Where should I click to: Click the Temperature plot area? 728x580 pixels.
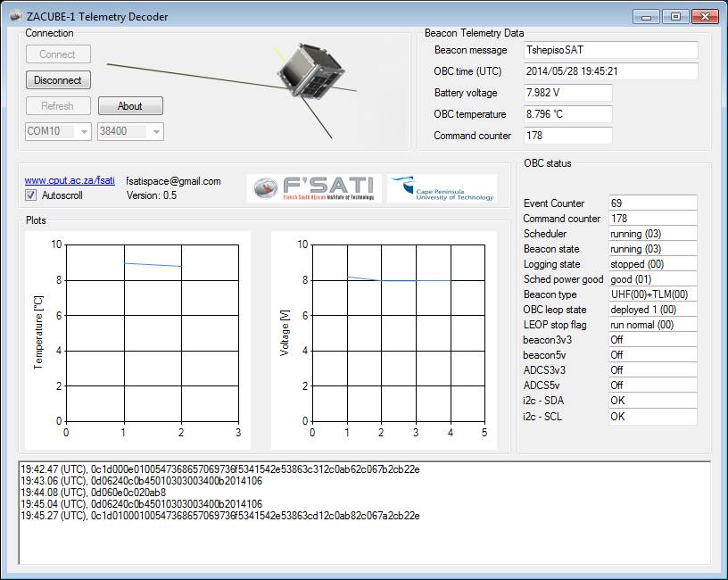153,333
